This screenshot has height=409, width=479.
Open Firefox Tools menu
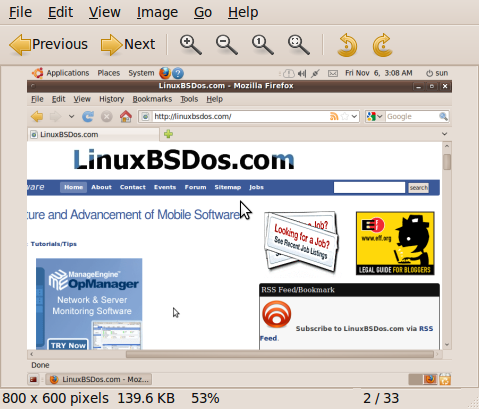coord(189,99)
